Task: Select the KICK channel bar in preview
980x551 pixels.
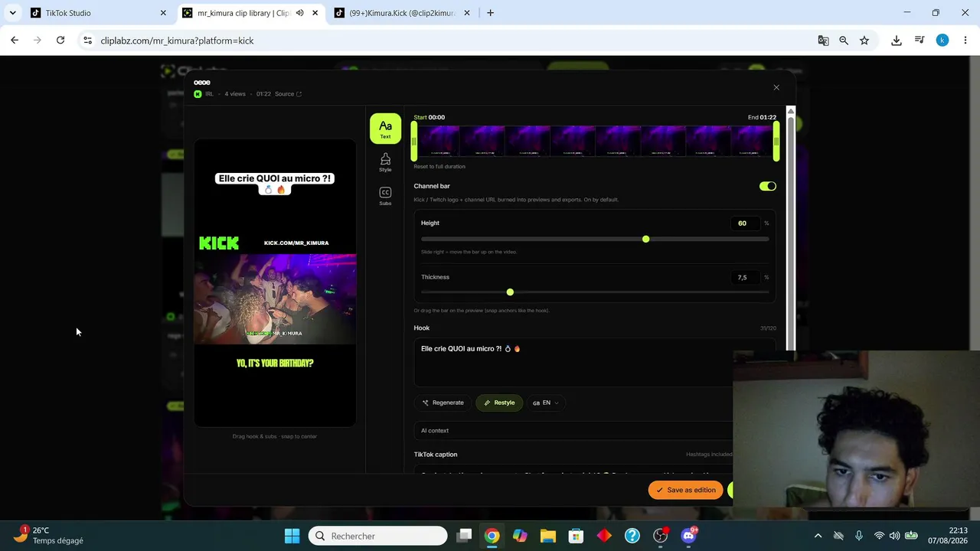Action: click(x=275, y=243)
